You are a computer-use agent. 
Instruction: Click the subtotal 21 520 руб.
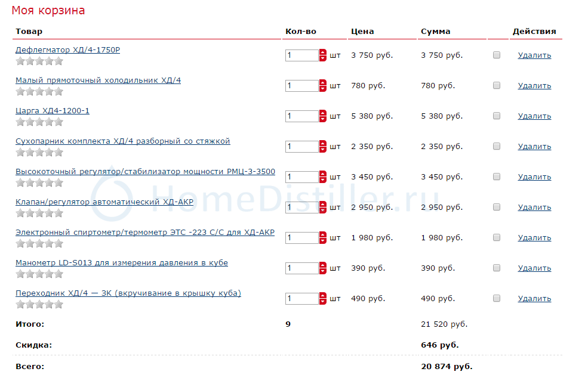coord(444,324)
